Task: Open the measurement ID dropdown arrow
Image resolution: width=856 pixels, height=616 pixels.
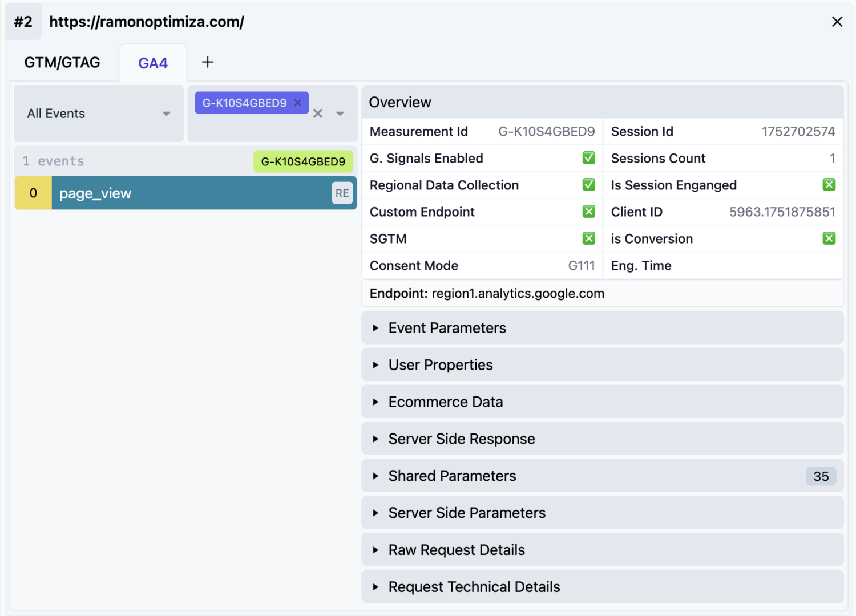Action: [340, 114]
